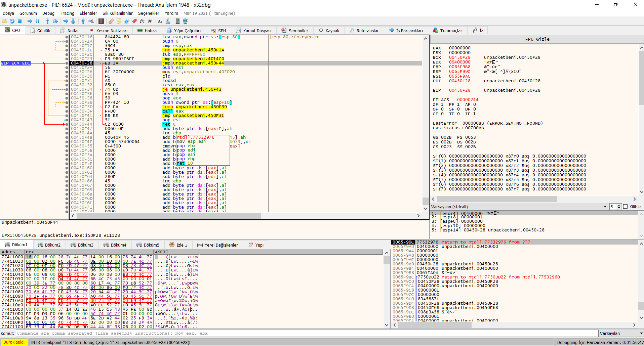Toggle breakpoint bullet at address 00450F2B
This screenshot has width=644, height=346.
coord(67,72)
